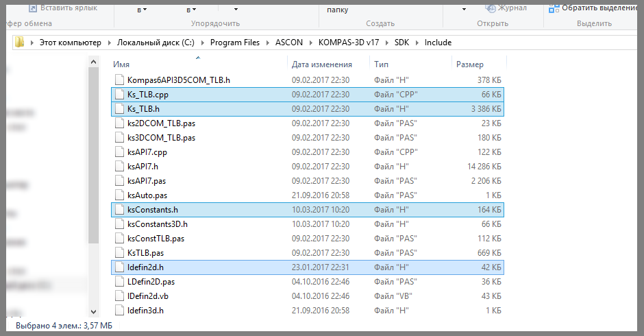Image resolution: width=644 pixels, height=336 pixels.
Task: Open the third Упорядочить dropdown arrow
Action: 236,9
